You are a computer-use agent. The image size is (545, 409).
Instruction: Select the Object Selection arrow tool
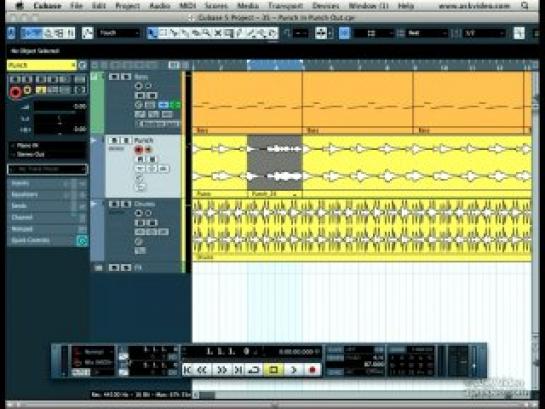coord(152,33)
